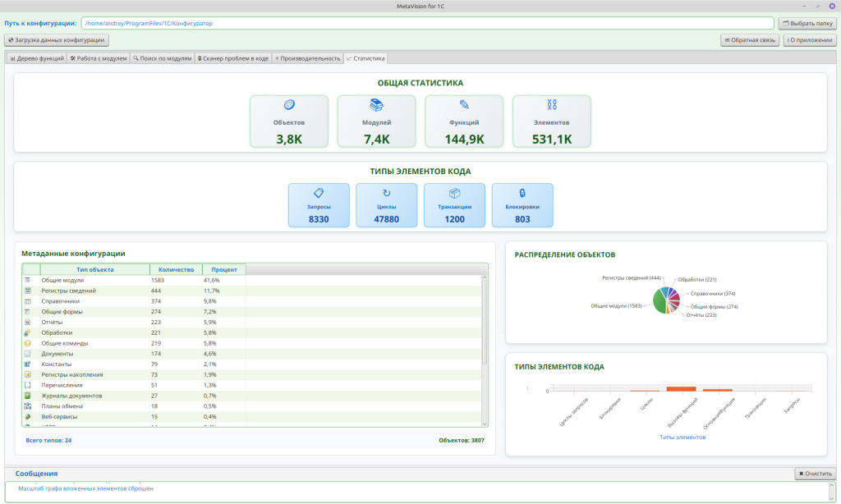Image resolution: width=841 pixels, height=504 pixels.
Task: Click the Элементов chain icon
Action: click(552, 104)
